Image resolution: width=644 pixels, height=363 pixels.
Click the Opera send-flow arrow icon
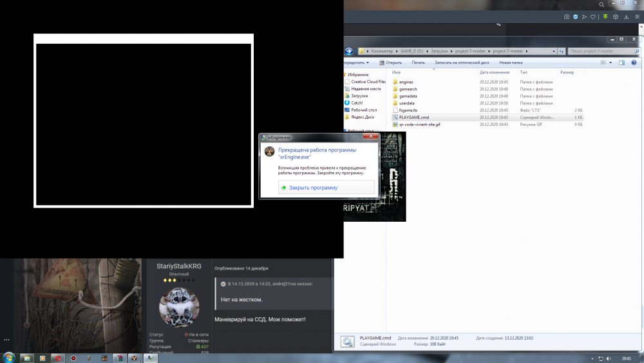(x=584, y=17)
